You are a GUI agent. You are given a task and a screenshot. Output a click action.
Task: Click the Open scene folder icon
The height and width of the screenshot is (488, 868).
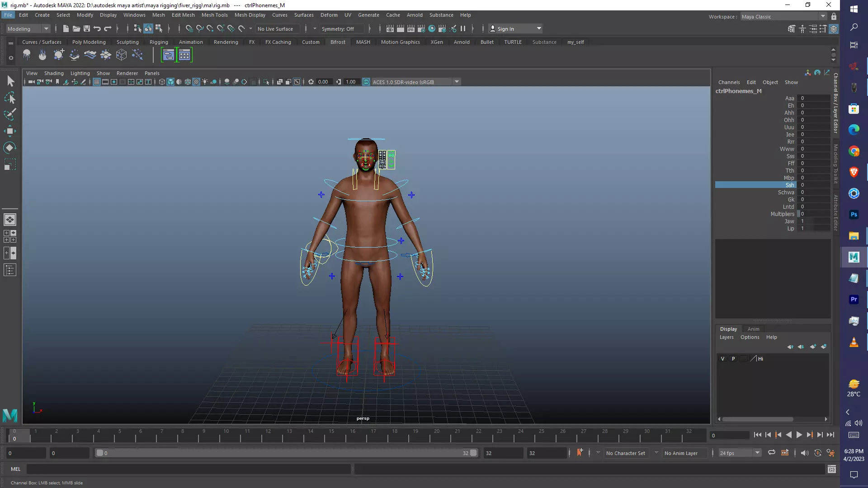pyautogui.click(x=76, y=29)
